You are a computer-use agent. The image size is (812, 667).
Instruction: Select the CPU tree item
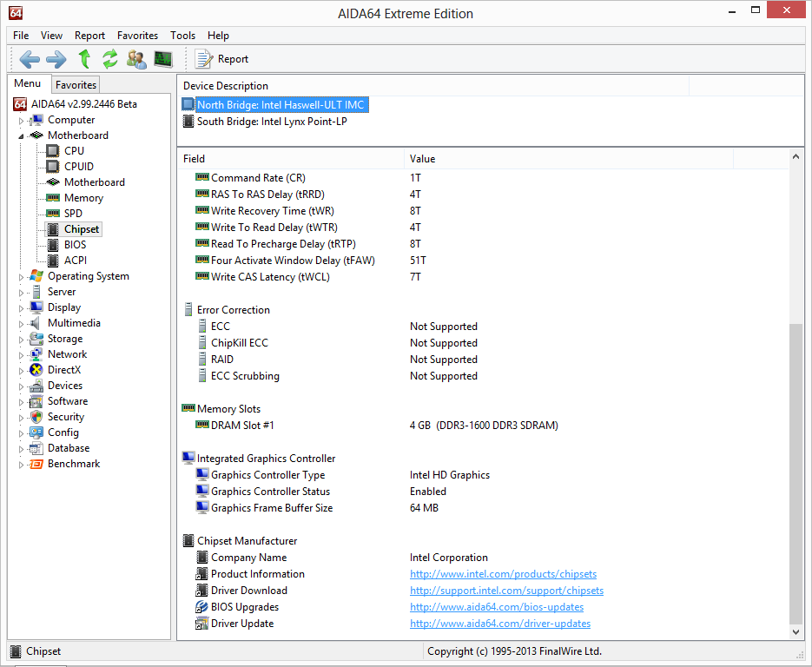tap(74, 151)
